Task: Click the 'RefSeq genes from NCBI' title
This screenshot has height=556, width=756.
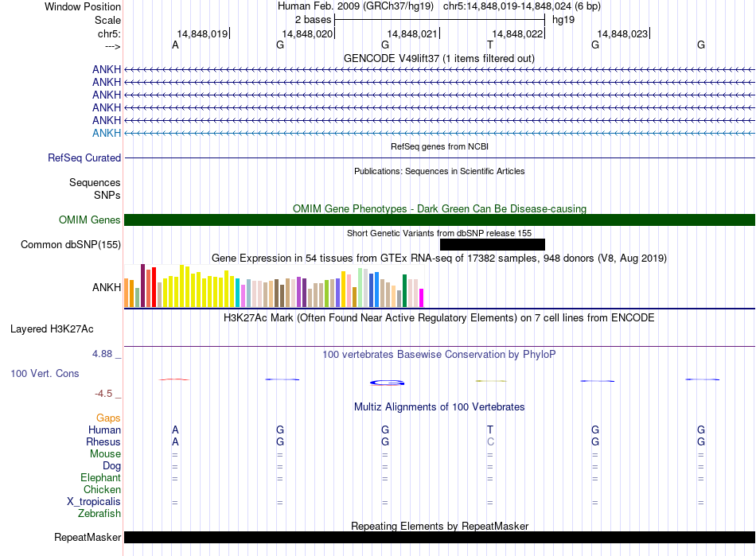Action: click(x=439, y=146)
